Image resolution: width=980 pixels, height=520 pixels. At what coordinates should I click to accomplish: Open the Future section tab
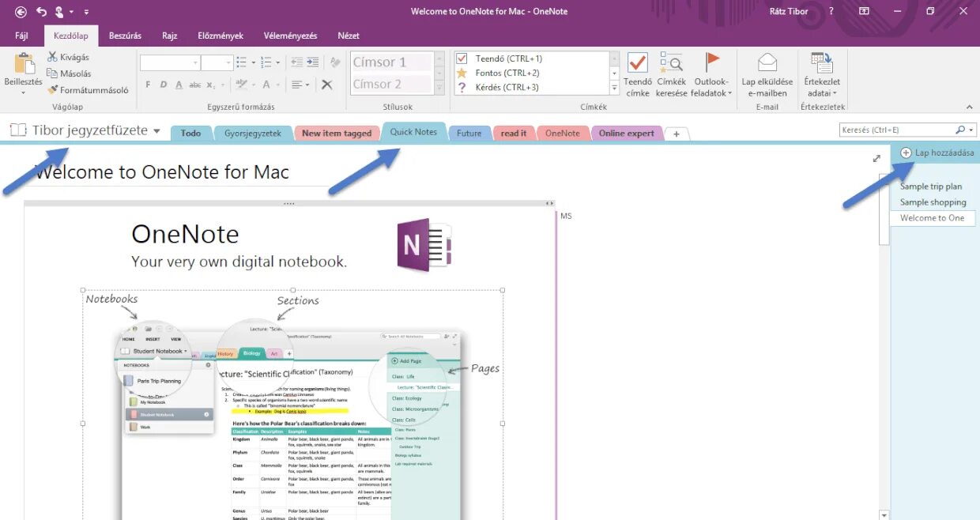point(469,133)
